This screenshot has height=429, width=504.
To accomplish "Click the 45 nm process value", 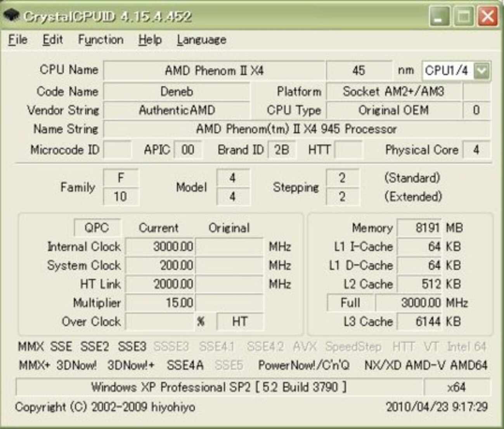I will pyautogui.click(x=359, y=71).
